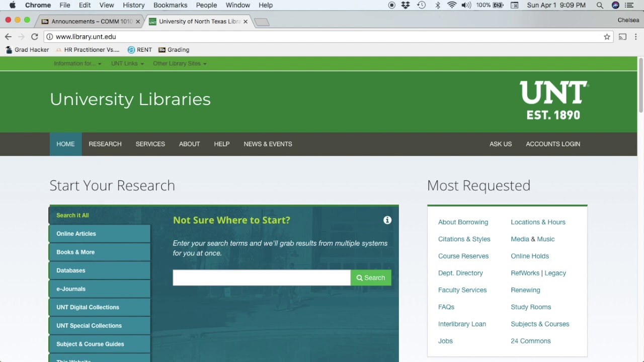This screenshot has height=362, width=644.
Task: Open the RefWorks link
Action: (525, 273)
